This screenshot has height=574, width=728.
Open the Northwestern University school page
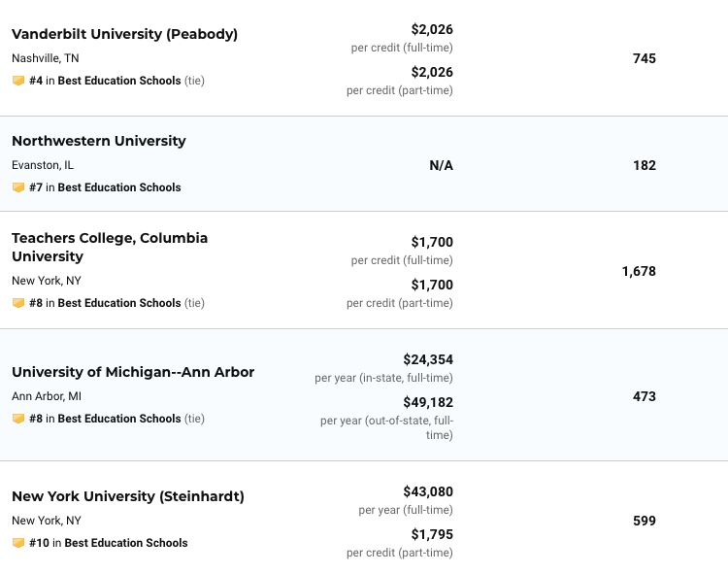click(99, 141)
